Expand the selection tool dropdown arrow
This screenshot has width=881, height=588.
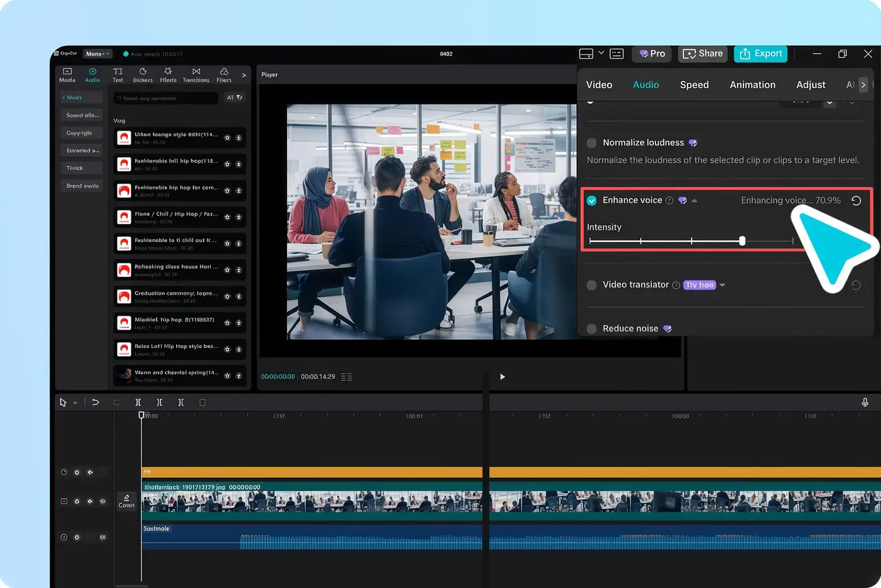point(74,402)
